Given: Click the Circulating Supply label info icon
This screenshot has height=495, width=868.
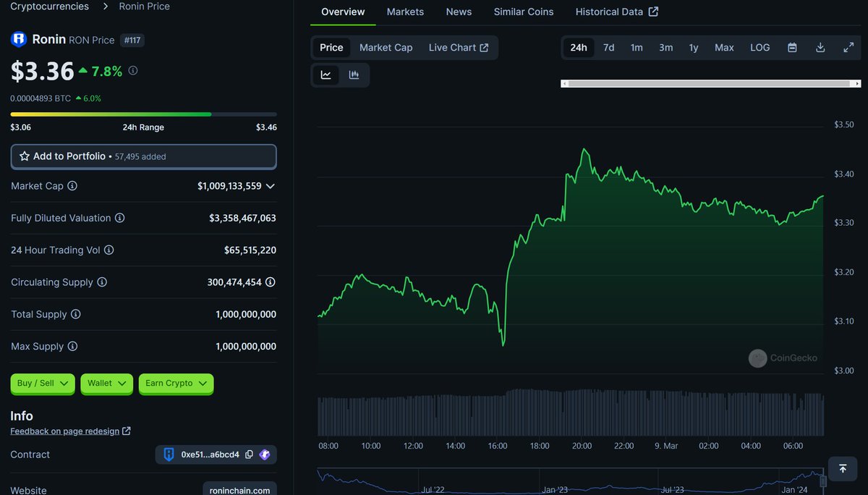Looking at the screenshot, I should [x=102, y=282].
